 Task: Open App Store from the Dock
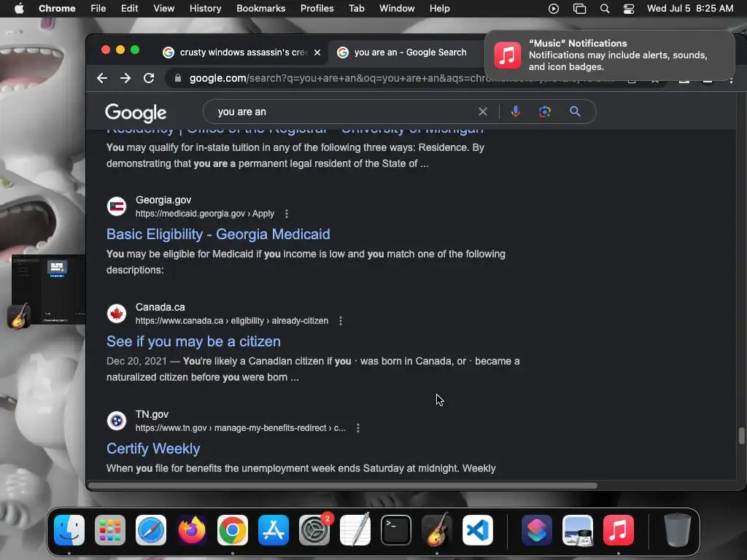tap(274, 530)
